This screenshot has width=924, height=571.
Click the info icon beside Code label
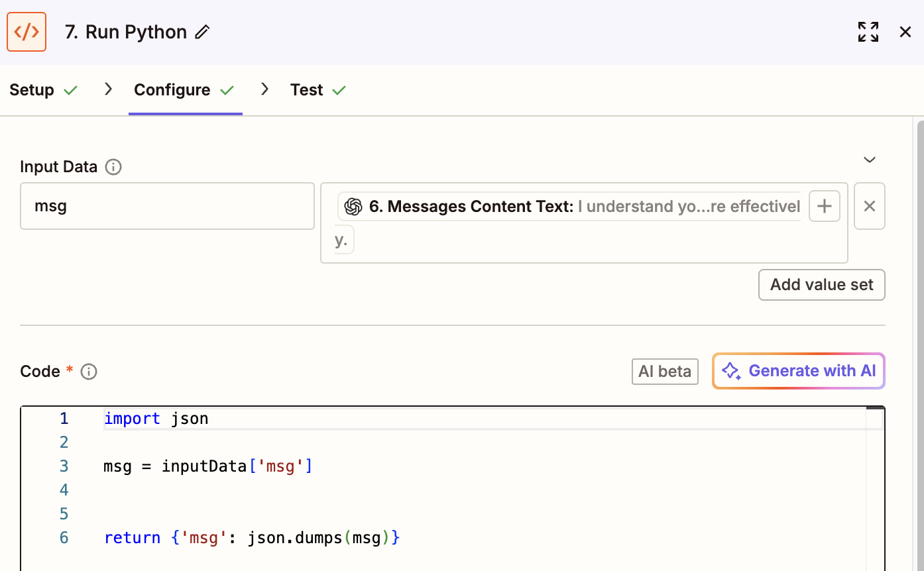[x=89, y=372]
